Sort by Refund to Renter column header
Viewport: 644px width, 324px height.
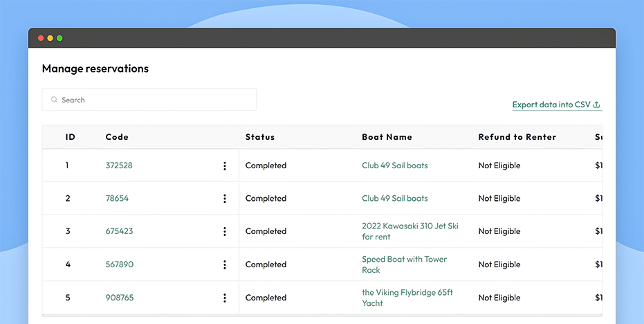(517, 137)
